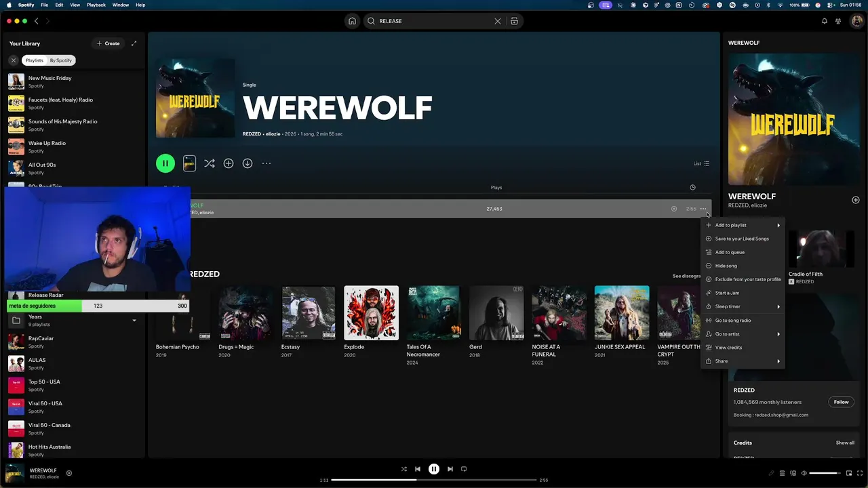
Task: Download the WEREWOLF single
Action: 248,163
